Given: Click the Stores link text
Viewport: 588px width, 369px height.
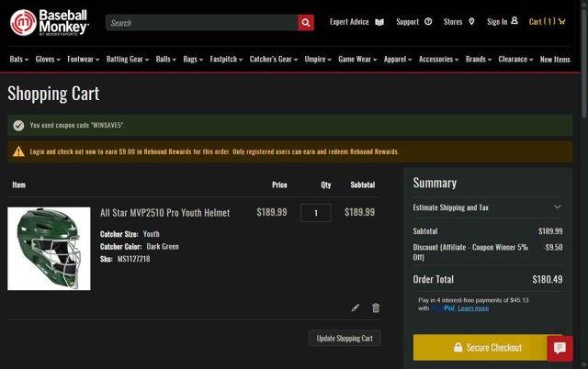Looking at the screenshot, I should 453,22.
